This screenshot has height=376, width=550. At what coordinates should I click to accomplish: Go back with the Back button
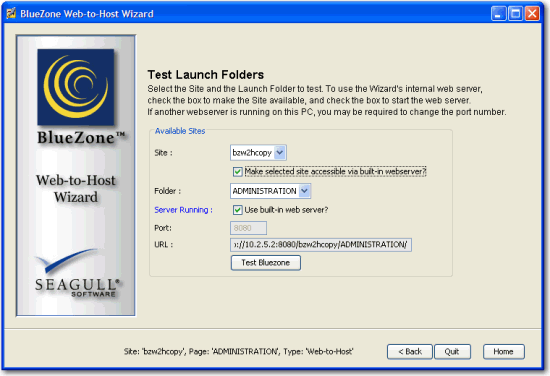[x=410, y=351]
